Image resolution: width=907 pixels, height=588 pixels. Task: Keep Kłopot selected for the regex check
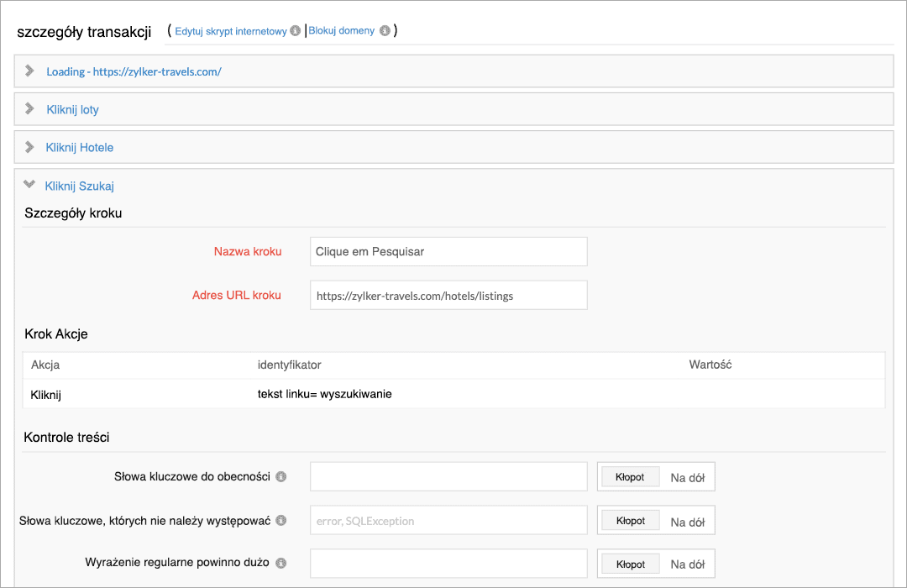click(x=629, y=563)
